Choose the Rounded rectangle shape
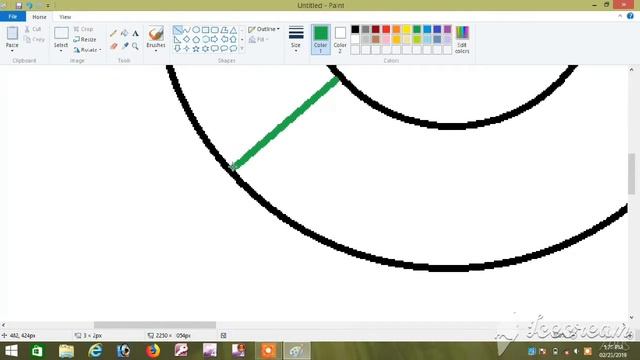Screen dimensions: 640x360 pos(215,30)
